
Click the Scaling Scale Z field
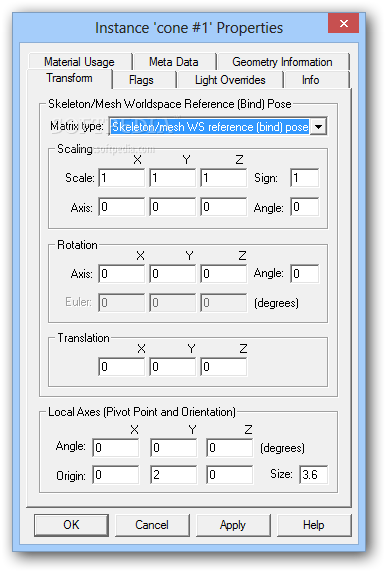(x=224, y=178)
